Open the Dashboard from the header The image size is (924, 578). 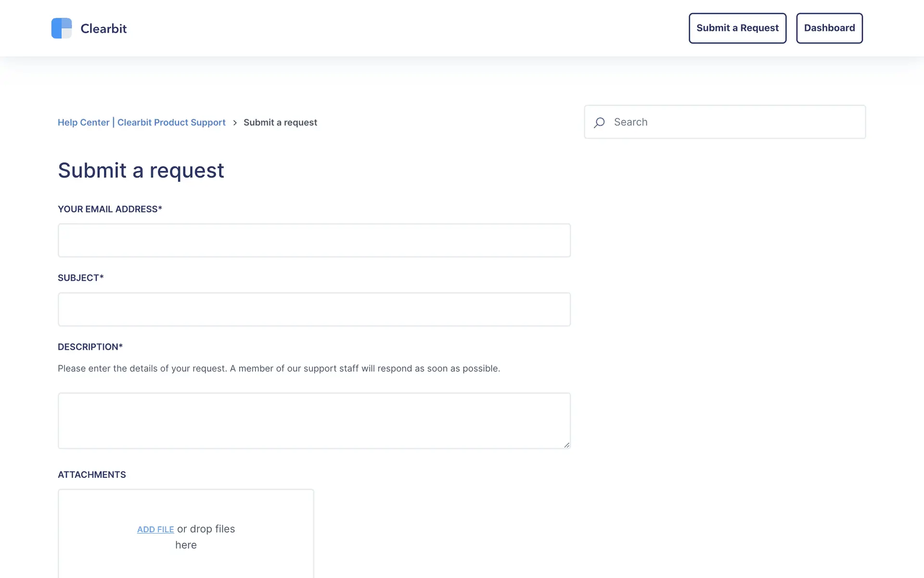[829, 28]
